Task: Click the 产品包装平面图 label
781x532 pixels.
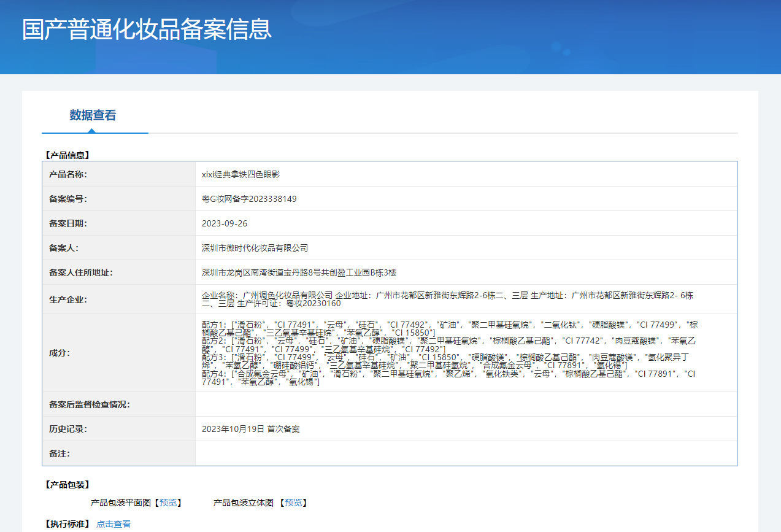Action: pos(121,503)
